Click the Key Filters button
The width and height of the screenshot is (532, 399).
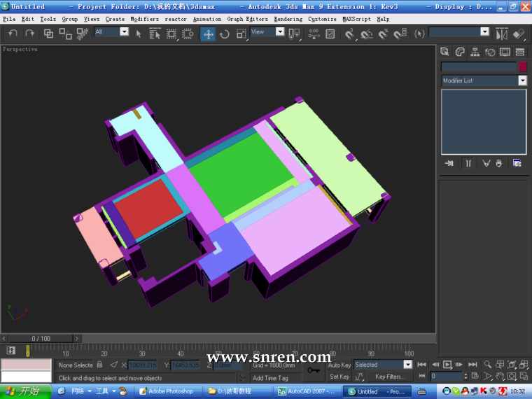coord(388,377)
